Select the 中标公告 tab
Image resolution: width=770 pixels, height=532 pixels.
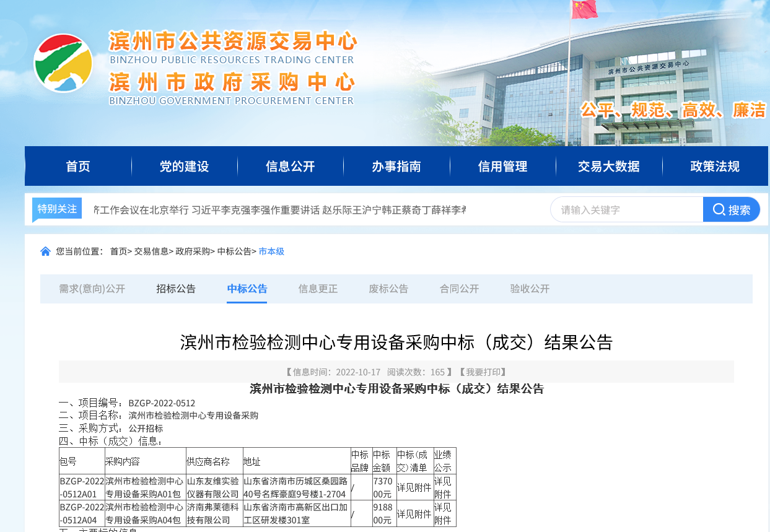point(247,289)
